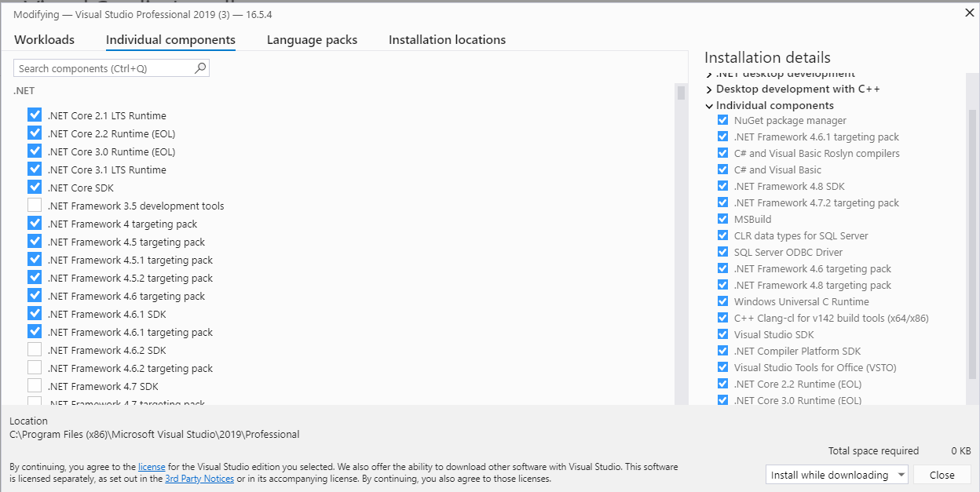This screenshot has height=492, width=980.
Task: Check .NET Framework 3.5 development tools
Action: 35,205
